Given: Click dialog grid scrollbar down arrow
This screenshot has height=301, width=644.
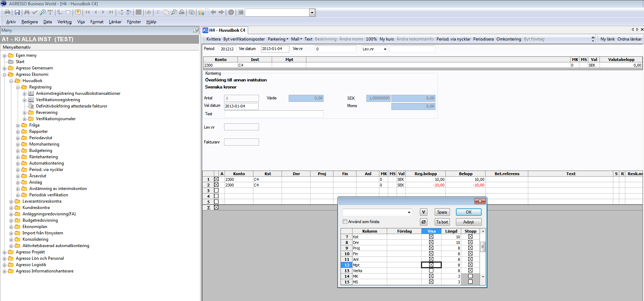Looking at the screenshot, I should (483, 277).
